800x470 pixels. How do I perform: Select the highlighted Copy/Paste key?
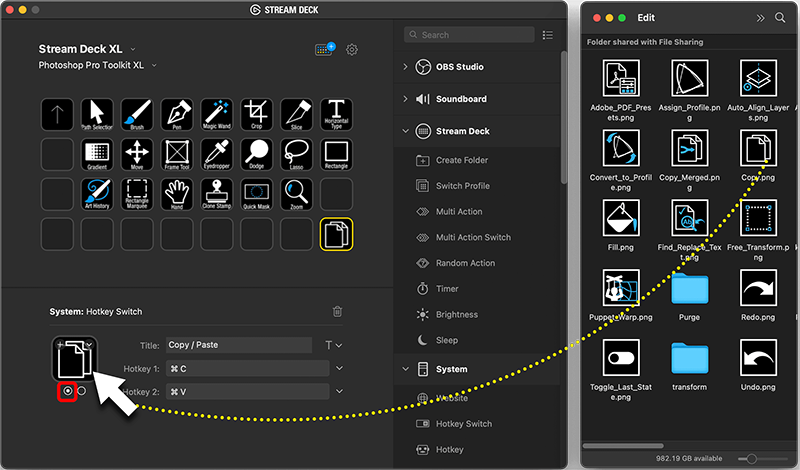336,234
